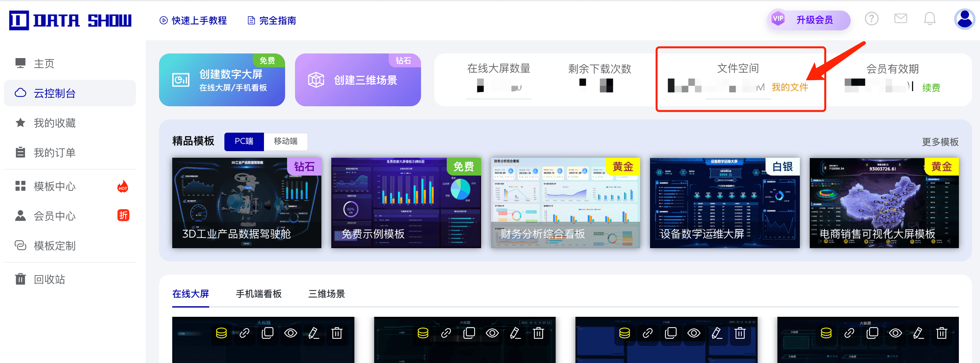Open 模板中心 in the sidebar
Image resolution: width=980 pixels, height=363 pixels.
coord(55,186)
